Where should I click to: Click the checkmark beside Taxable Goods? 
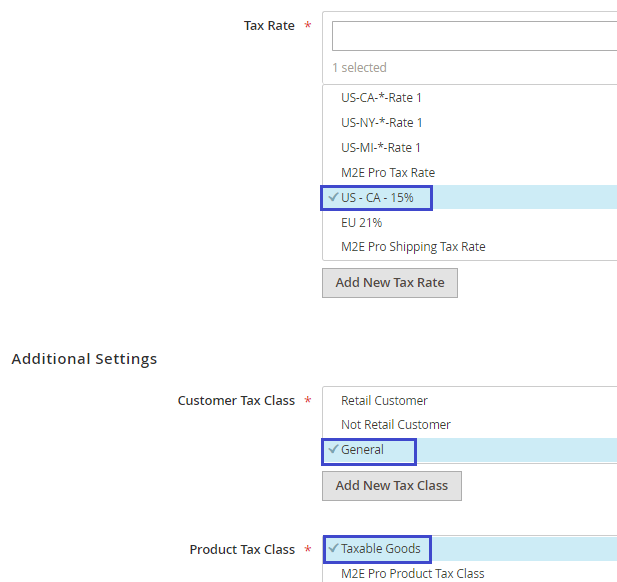coord(333,549)
